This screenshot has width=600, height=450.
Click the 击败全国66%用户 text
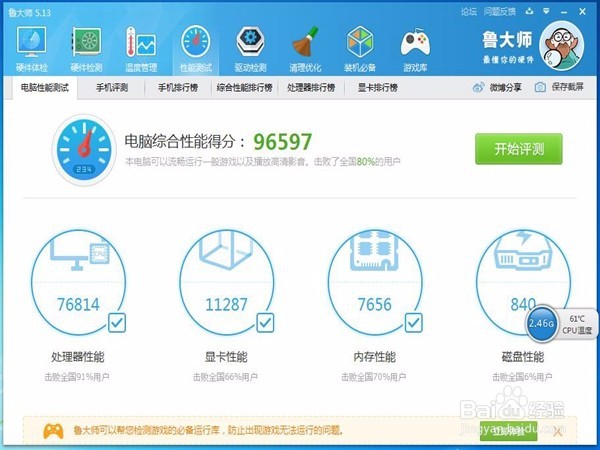pos(225,377)
